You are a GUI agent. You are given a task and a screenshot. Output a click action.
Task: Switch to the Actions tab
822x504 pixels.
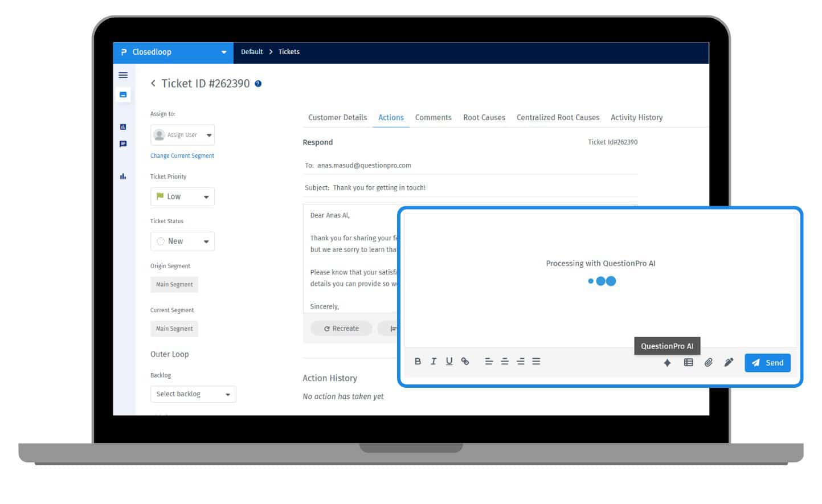391,117
